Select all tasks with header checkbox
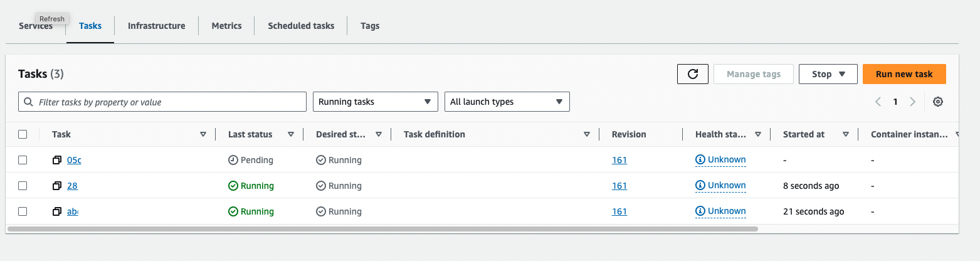980x261 pixels. click(23, 134)
